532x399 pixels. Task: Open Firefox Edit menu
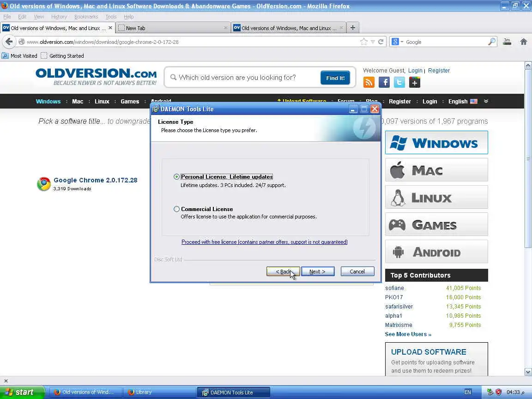coord(22,17)
